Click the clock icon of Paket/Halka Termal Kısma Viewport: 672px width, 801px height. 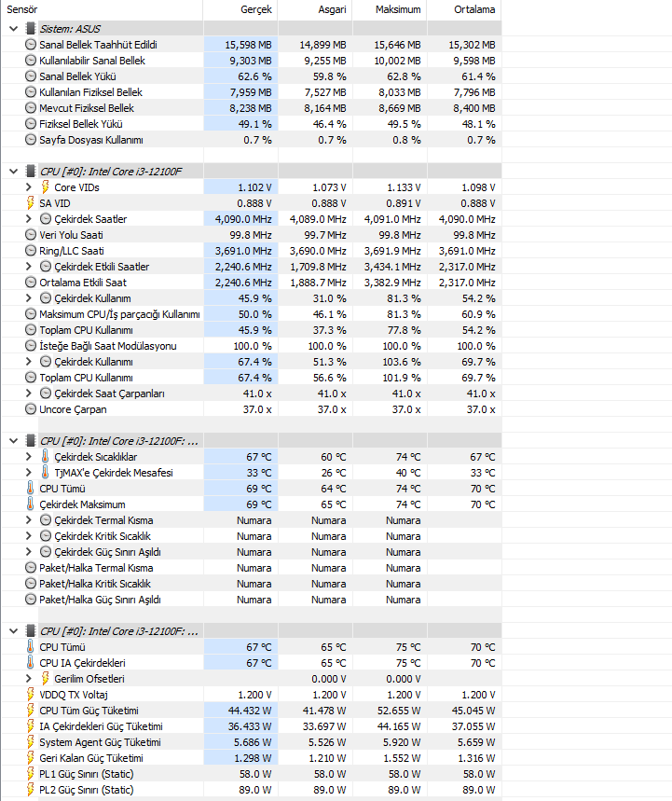point(31,567)
